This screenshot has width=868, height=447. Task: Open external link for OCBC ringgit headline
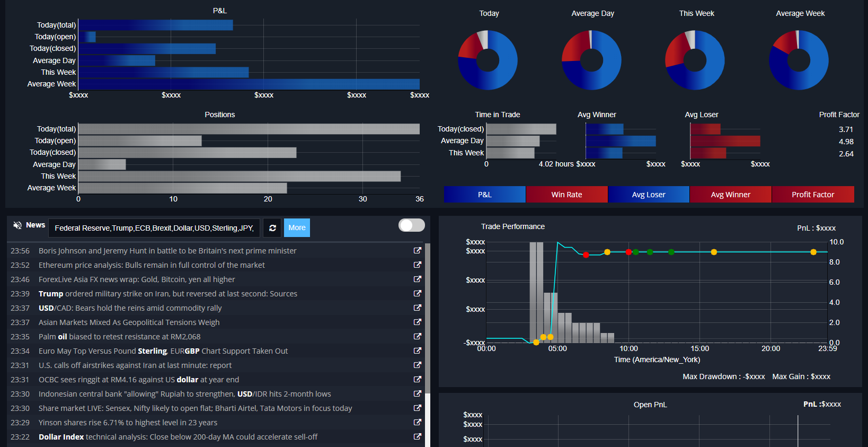pyautogui.click(x=418, y=379)
